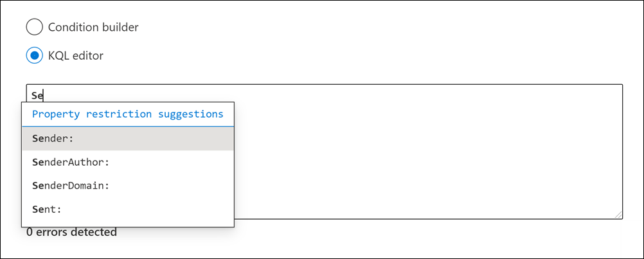644x259 pixels.
Task: Click the KQL editor label text
Action: (76, 56)
